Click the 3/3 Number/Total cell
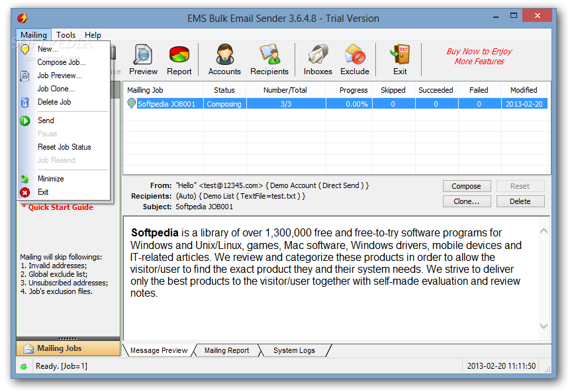This screenshot has height=392, width=570. (286, 104)
